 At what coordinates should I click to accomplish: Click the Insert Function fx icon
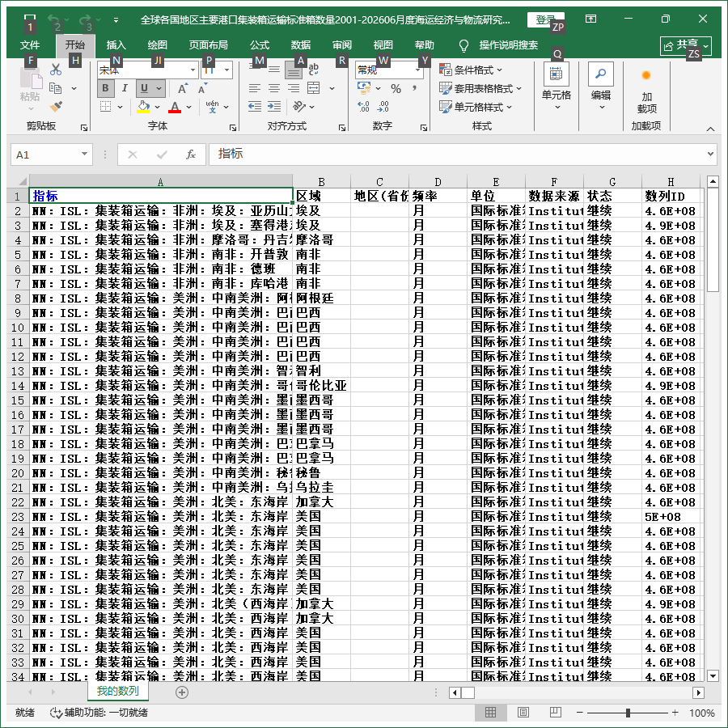[x=190, y=154]
